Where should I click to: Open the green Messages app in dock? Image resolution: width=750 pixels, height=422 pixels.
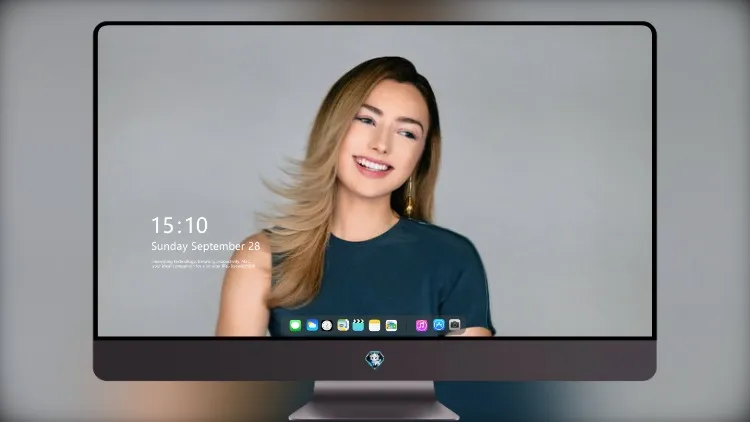pyautogui.click(x=295, y=325)
